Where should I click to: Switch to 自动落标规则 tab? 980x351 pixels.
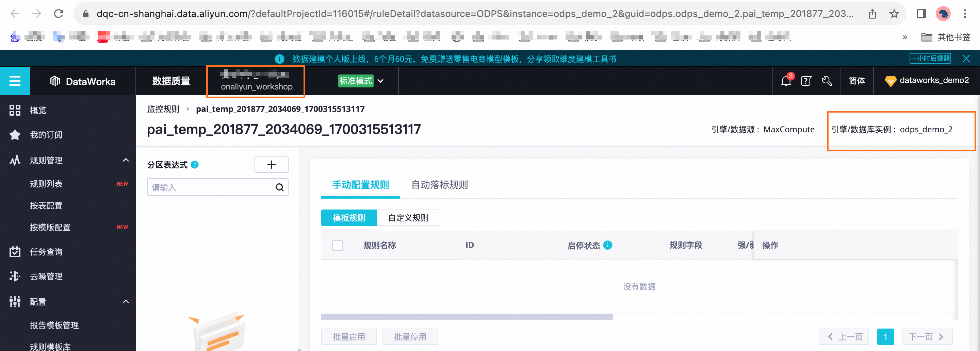point(440,185)
